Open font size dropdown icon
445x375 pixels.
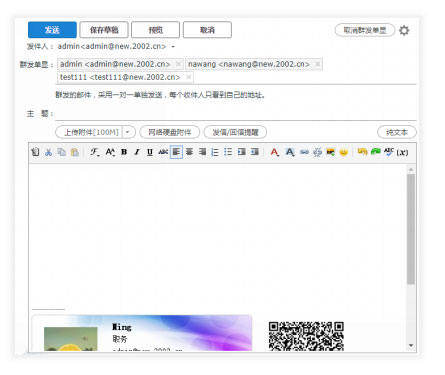tap(110, 152)
